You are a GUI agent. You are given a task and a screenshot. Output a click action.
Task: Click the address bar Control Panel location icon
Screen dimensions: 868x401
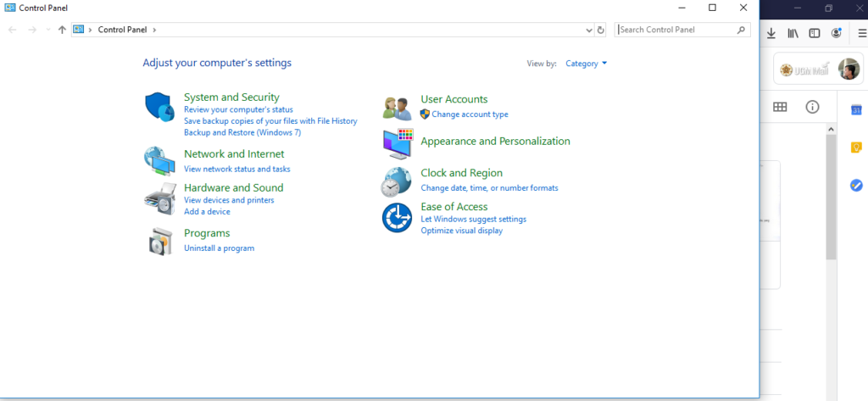pyautogui.click(x=78, y=30)
